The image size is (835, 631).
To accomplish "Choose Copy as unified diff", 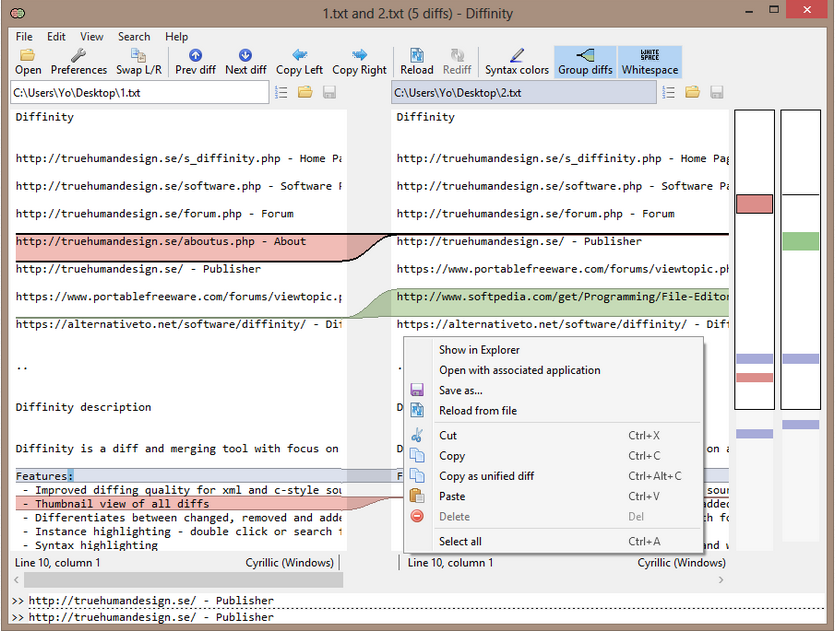I will click(x=554, y=476).
